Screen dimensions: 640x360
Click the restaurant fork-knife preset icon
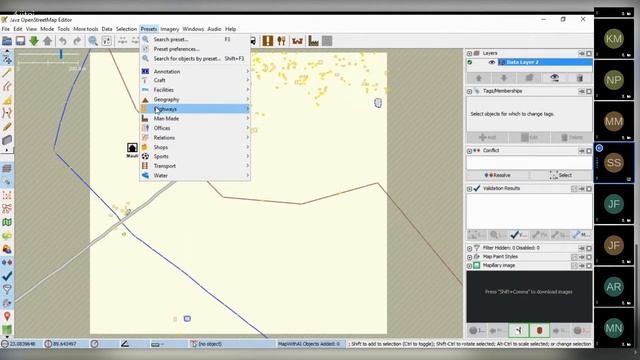pos(282,41)
